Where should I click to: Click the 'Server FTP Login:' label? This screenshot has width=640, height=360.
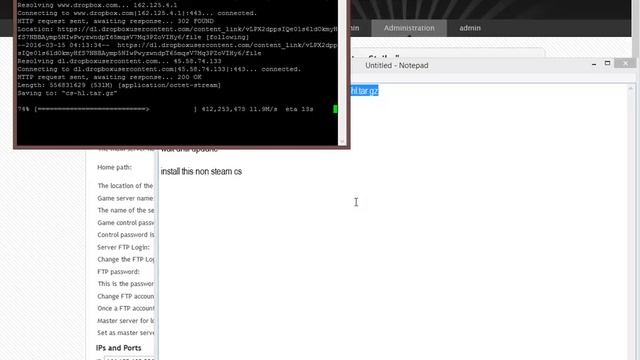click(x=123, y=247)
